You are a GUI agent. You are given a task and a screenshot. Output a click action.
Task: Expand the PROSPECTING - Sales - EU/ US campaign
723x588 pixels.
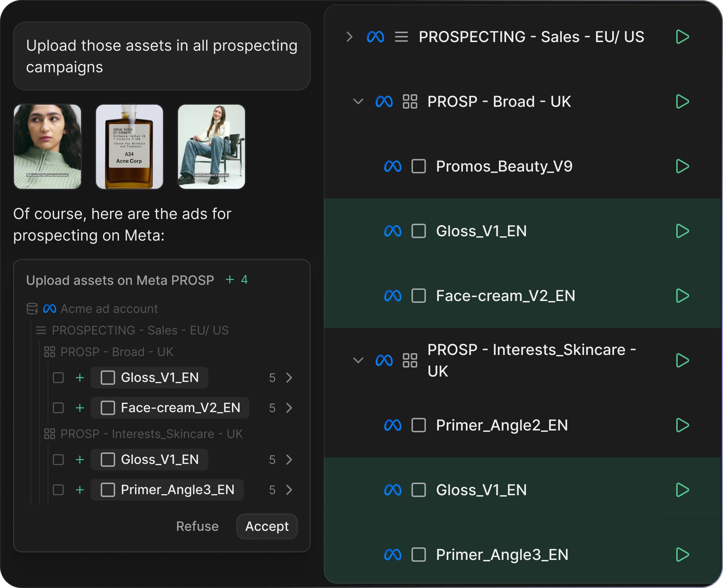(349, 37)
